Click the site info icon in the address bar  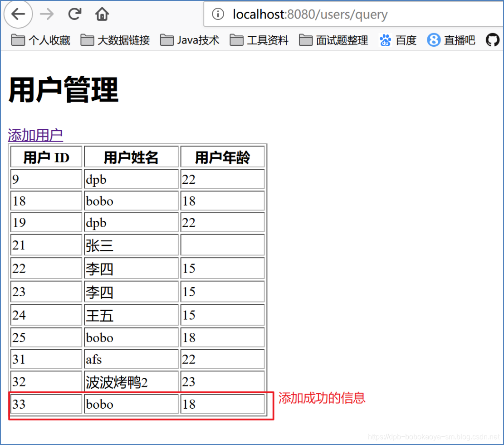coord(218,14)
